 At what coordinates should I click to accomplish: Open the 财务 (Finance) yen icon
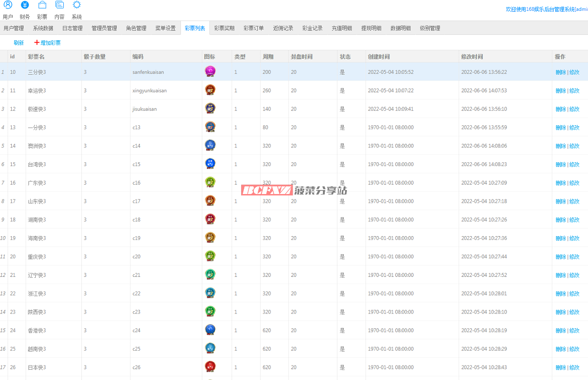25,5
